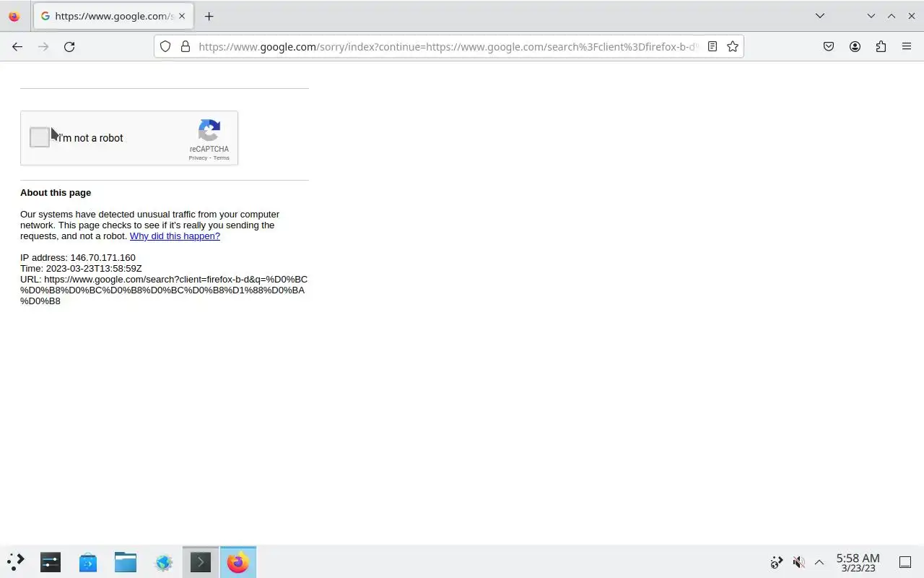Click the "IP address: 146.70.171.160" text
Image resolution: width=924 pixels, height=578 pixels.
pos(78,257)
